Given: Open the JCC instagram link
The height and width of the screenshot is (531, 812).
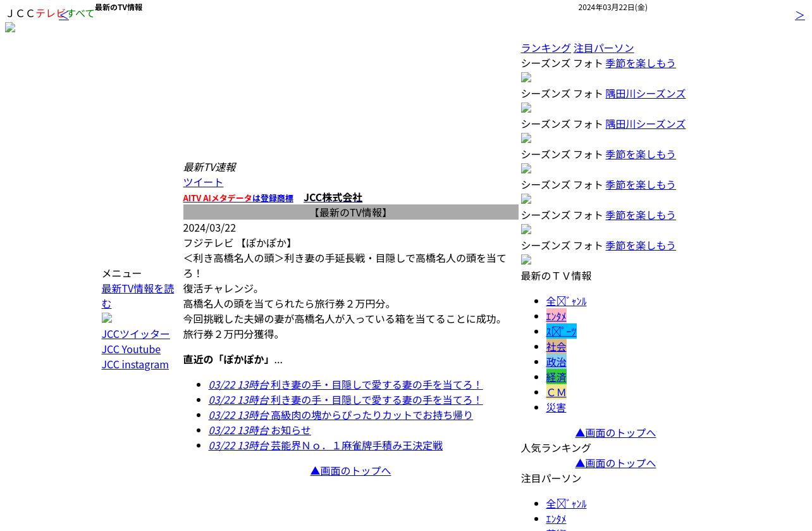Looking at the screenshot, I should [x=135, y=365].
